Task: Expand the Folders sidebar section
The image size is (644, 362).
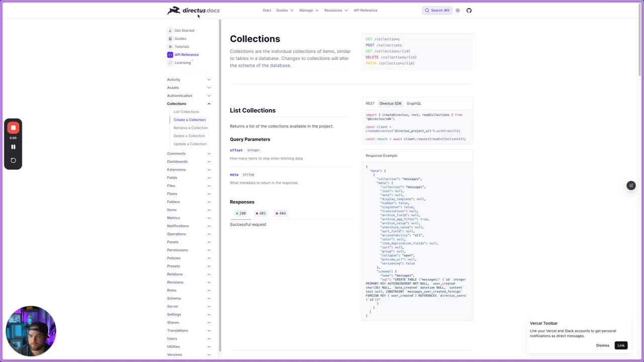Action: pyautogui.click(x=189, y=202)
